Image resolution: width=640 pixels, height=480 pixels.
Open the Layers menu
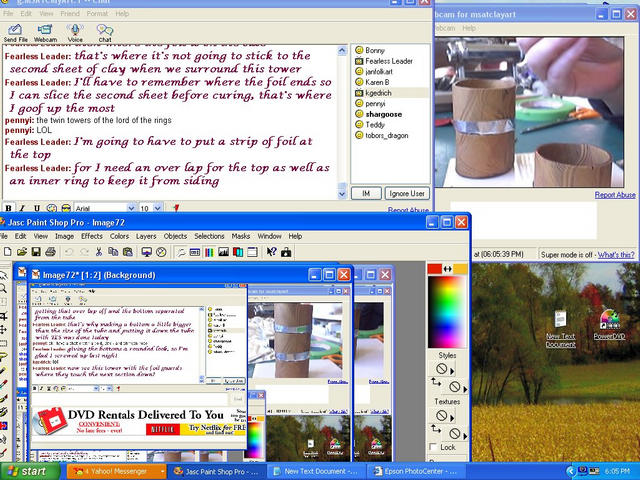(x=146, y=236)
